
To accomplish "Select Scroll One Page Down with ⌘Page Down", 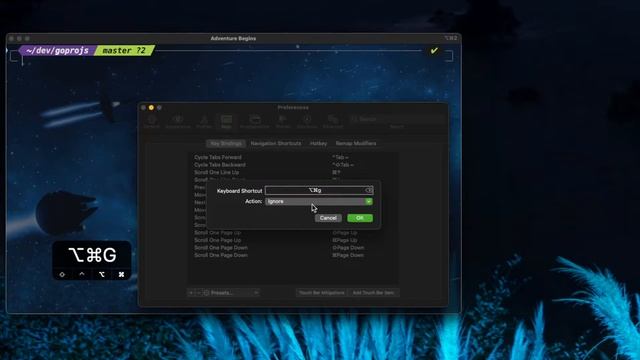I will [293, 255].
